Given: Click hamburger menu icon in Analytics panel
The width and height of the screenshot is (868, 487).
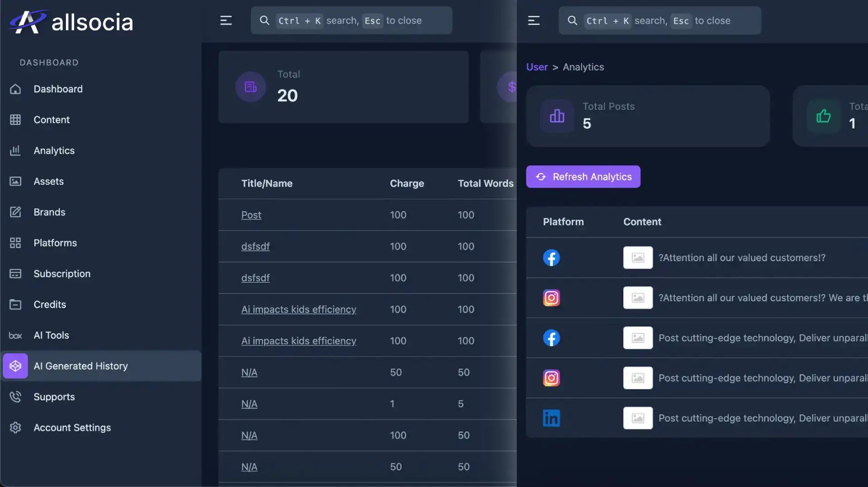Looking at the screenshot, I should (x=533, y=20).
